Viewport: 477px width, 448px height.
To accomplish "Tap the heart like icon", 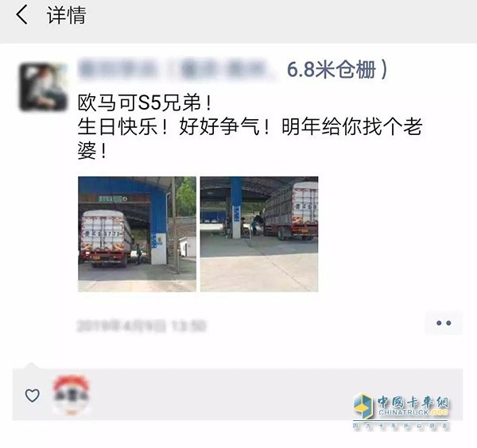I will pyautogui.click(x=33, y=396).
